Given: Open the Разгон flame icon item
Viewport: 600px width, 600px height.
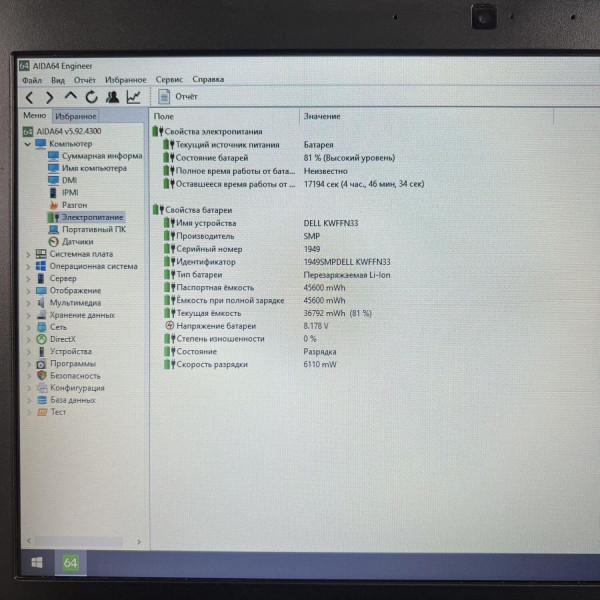Looking at the screenshot, I should (54, 205).
